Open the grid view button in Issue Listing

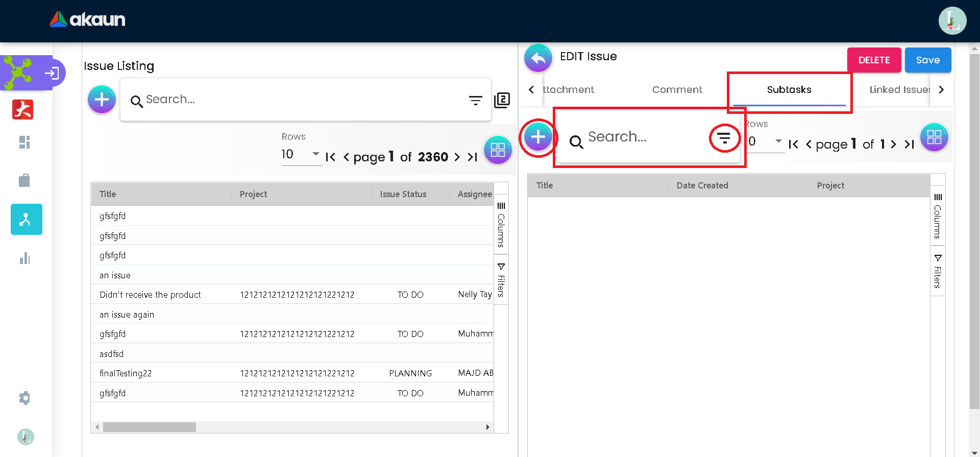point(497,150)
